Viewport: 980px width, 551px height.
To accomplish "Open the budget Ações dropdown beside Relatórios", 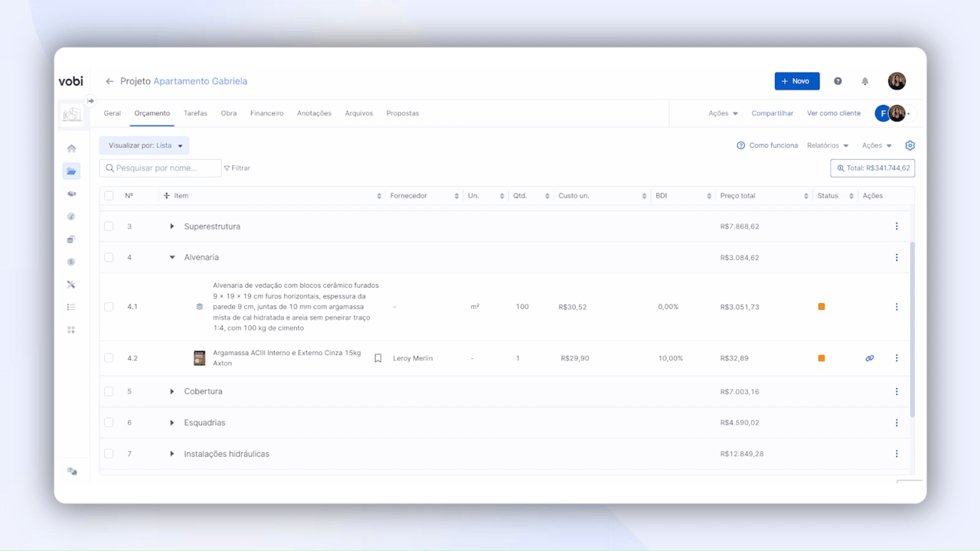I will [x=877, y=145].
